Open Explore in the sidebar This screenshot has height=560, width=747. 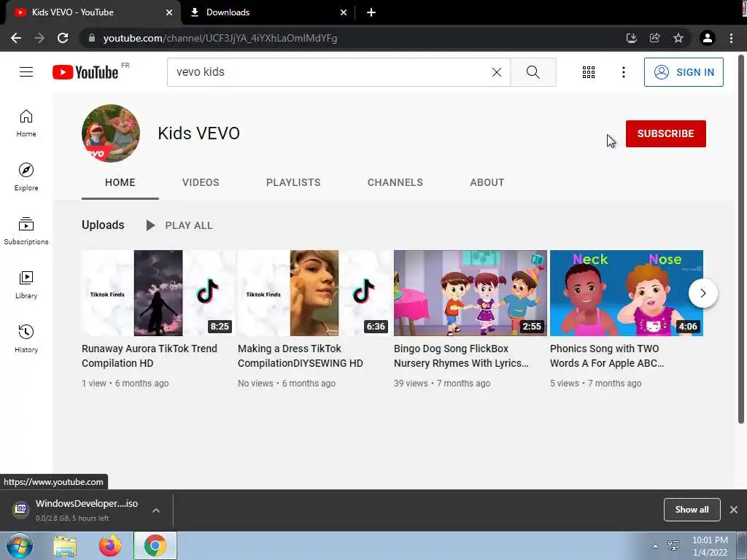(26, 177)
